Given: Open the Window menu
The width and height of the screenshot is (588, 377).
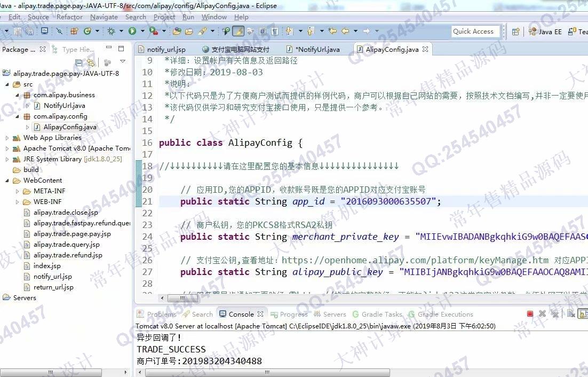Looking at the screenshot, I should pos(214,17).
